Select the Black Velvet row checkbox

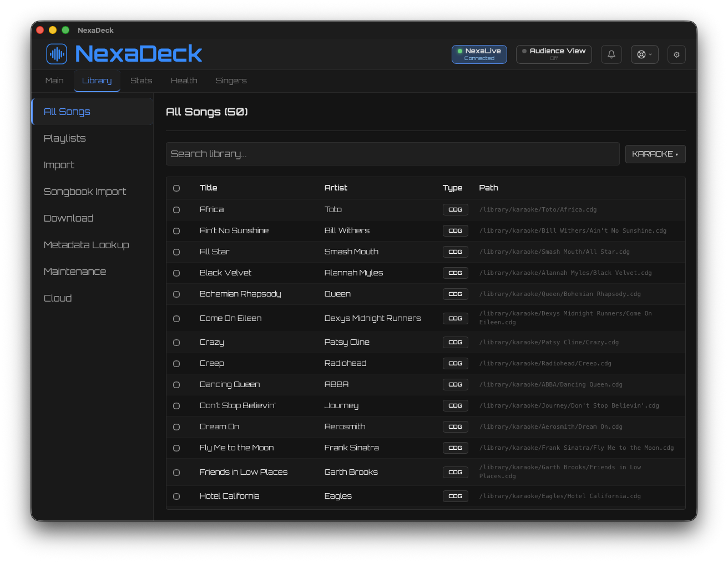tap(176, 273)
